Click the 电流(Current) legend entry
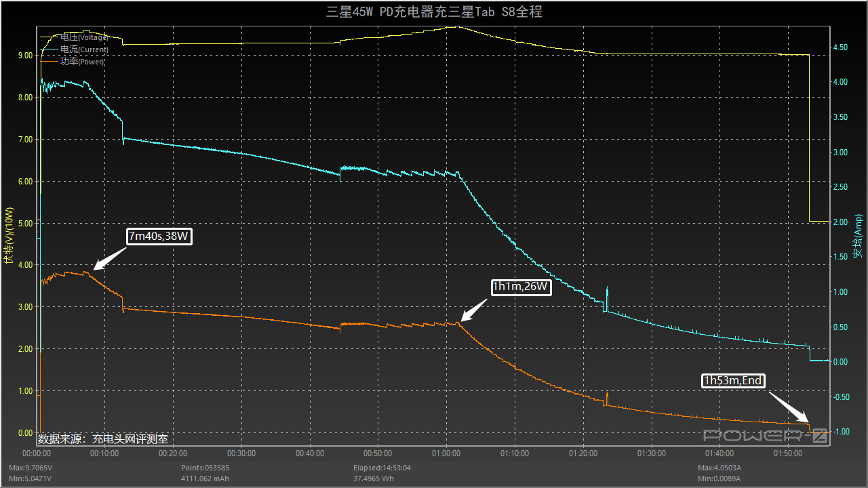The image size is (868, 488). (75, 49)
